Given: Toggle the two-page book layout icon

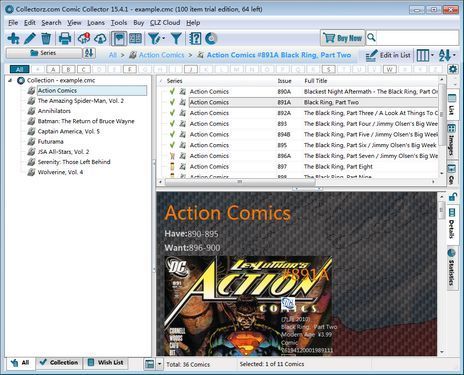Looking at the screenshot, I should point(135,39).
